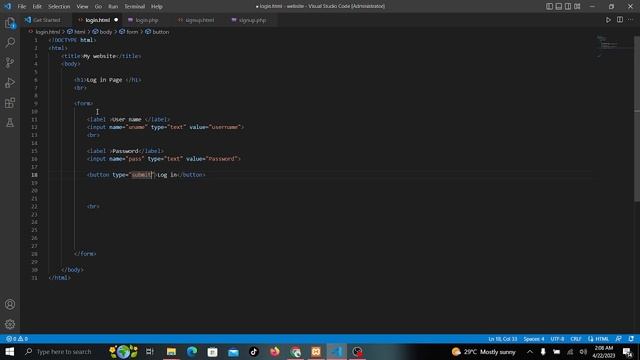
Task: Toggle the primary side bar layout icon
Action: [549, 6]
